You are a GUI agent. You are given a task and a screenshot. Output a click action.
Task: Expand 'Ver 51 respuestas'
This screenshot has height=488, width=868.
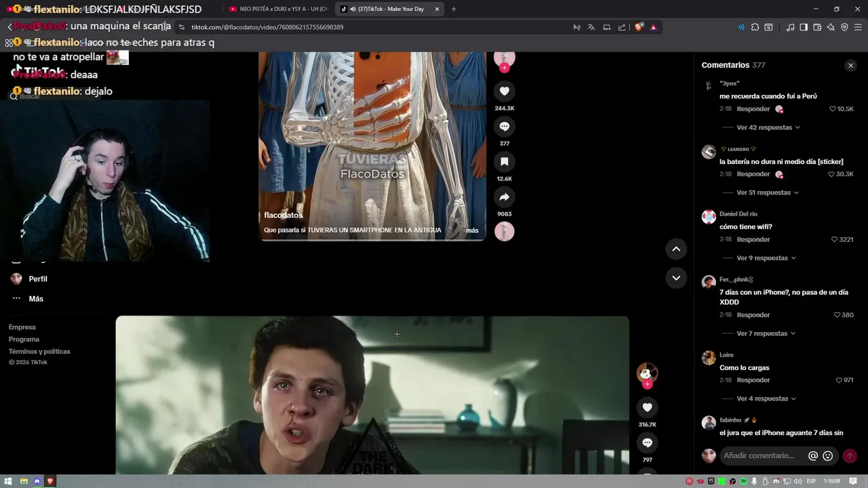pos(768,192)
